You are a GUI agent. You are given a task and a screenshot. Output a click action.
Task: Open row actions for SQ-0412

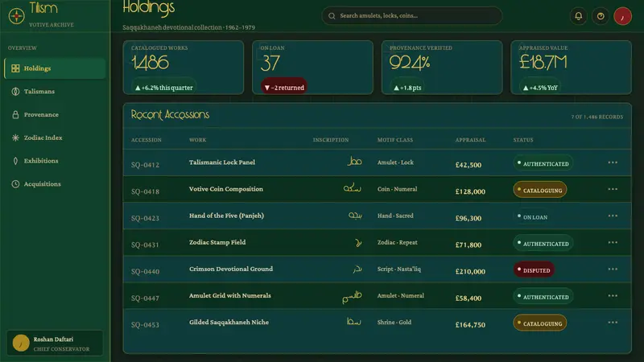click(x=613, y=162)
